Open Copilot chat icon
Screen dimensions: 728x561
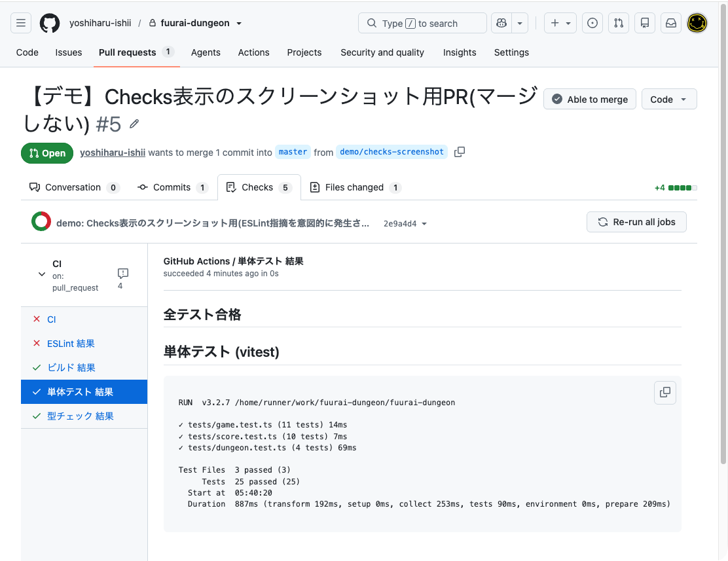pos(501,23)
